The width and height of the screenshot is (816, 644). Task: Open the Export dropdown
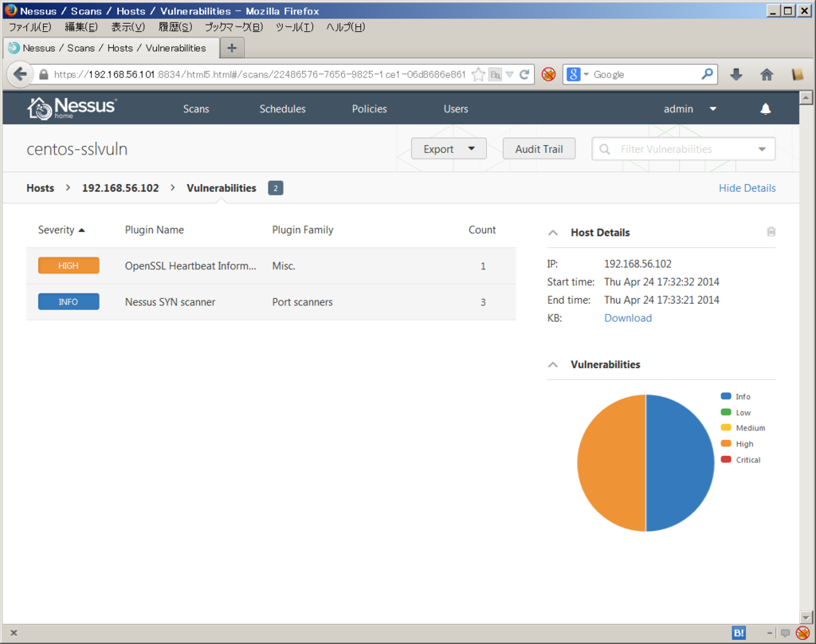point(449,149)
